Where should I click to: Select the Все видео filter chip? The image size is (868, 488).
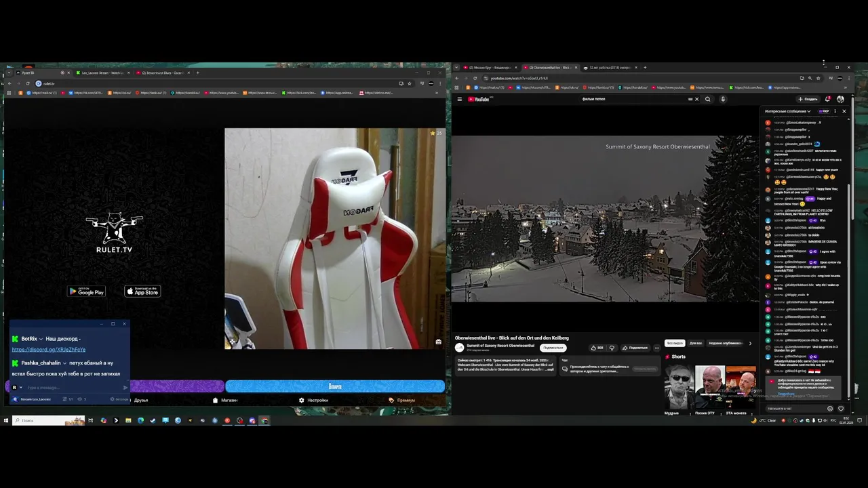coord(675,343)
